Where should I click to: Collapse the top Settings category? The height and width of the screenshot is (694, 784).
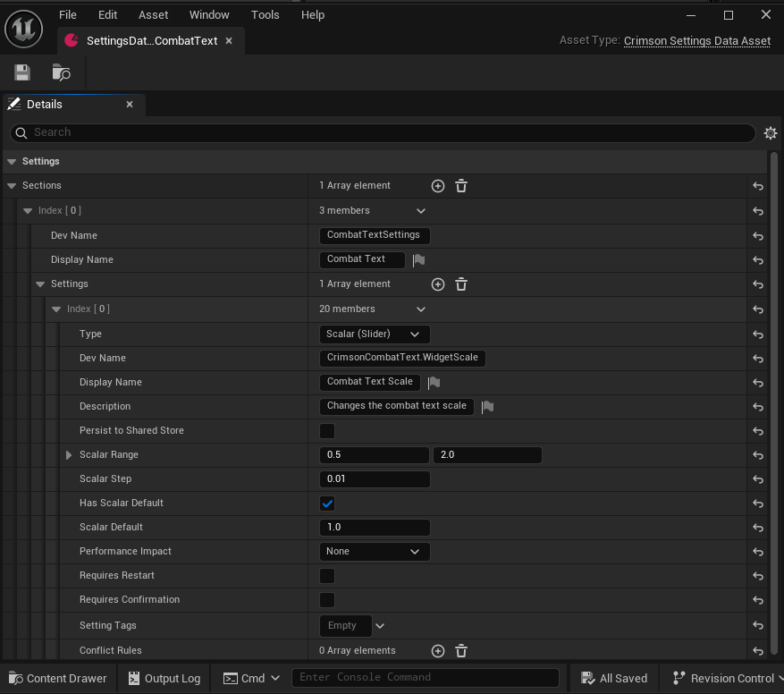point(12,162)
